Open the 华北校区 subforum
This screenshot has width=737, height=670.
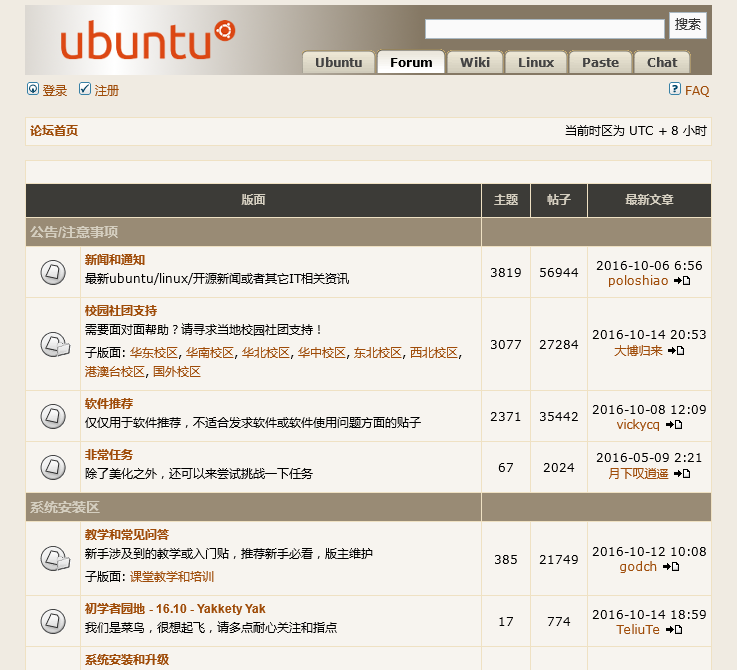[266, 353]
